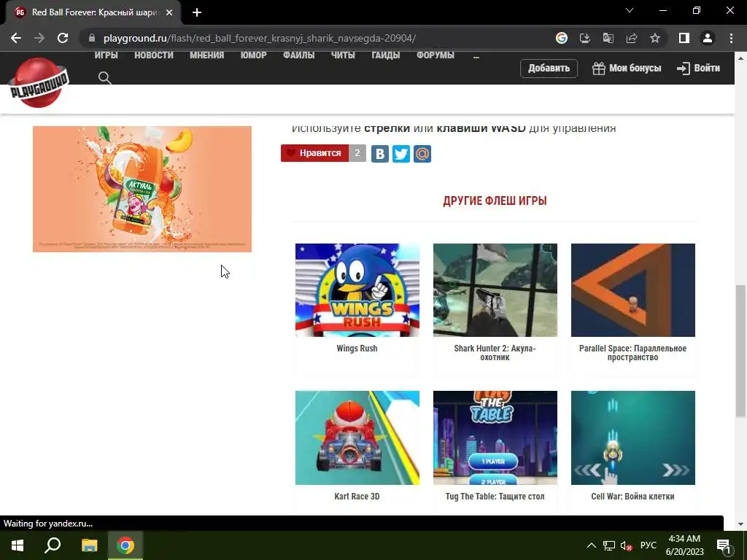The image size is (747, 560).
Task: Click Shark Hunter 2: Акула-охотник title
Action: [x=495, y=353]
